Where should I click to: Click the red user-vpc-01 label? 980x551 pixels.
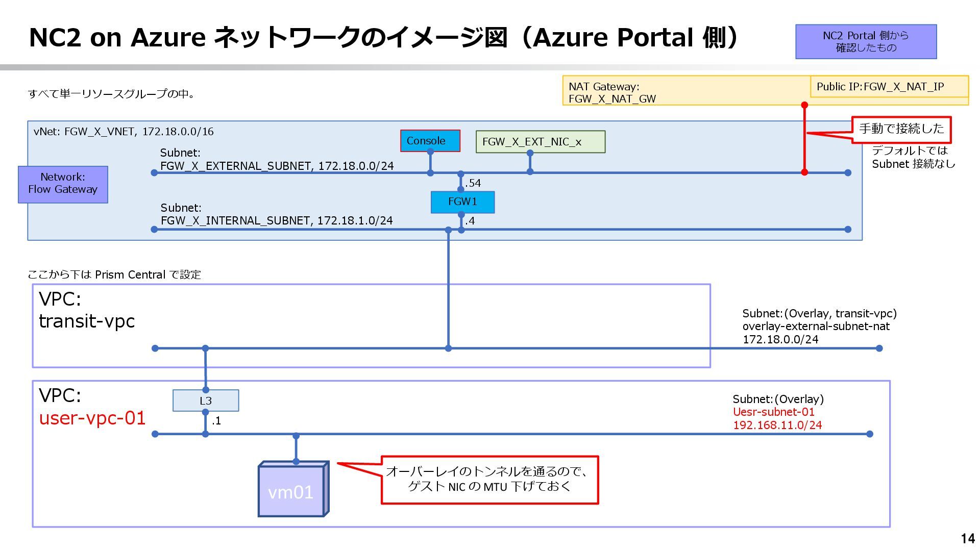pyautogui.click(x=92, y=418)
